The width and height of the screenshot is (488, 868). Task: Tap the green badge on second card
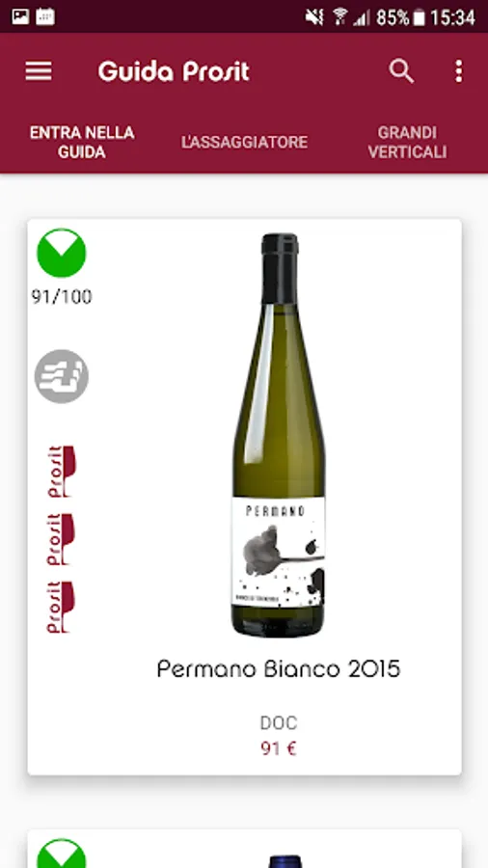(62, 854)
